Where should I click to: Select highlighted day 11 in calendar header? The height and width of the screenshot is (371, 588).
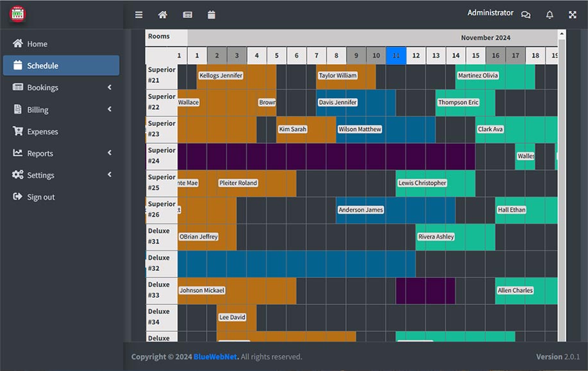pos(396,56)
